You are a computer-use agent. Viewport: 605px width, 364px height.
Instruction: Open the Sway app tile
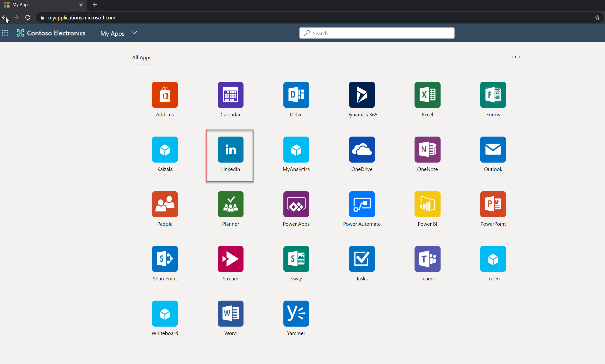(x=296, y=259)
